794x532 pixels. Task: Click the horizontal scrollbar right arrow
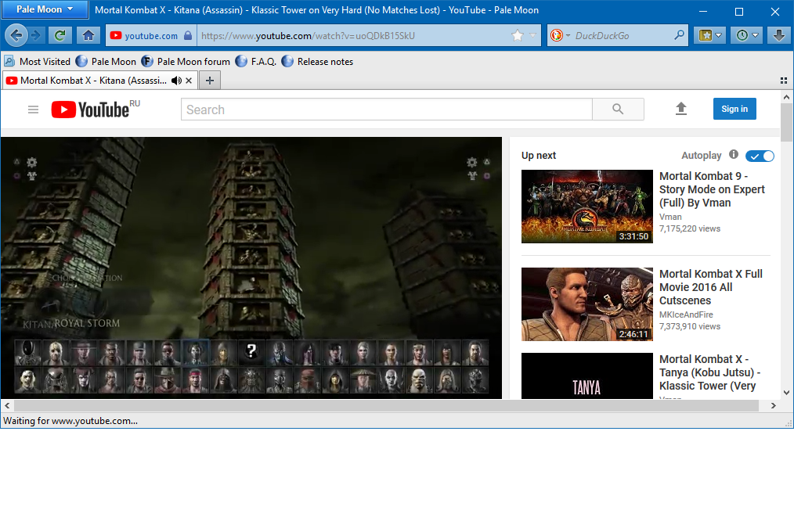point(773,405)
